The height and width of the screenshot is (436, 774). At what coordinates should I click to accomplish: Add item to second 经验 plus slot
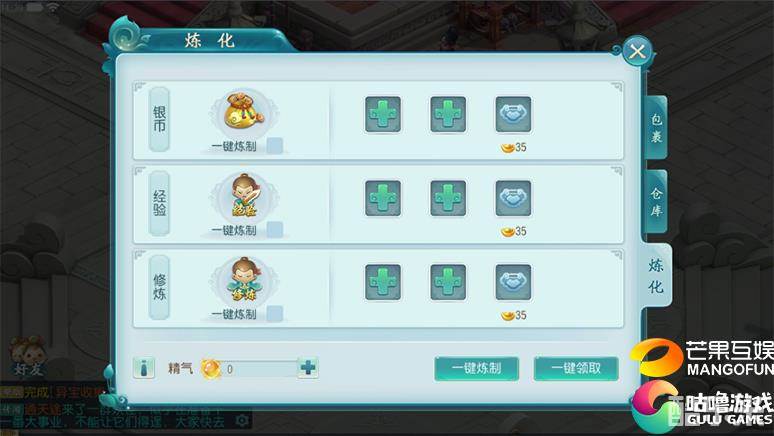coord(448,198)
